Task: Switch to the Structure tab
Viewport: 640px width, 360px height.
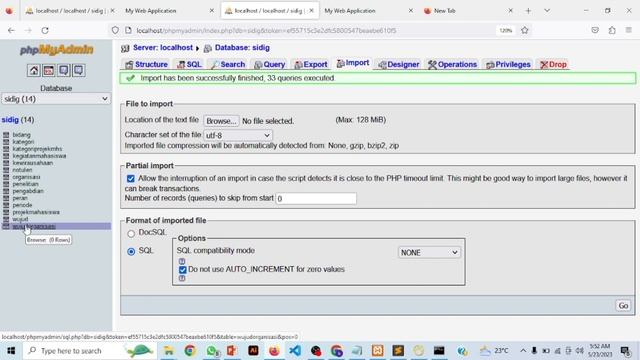Action: click(x=146, y=64)
